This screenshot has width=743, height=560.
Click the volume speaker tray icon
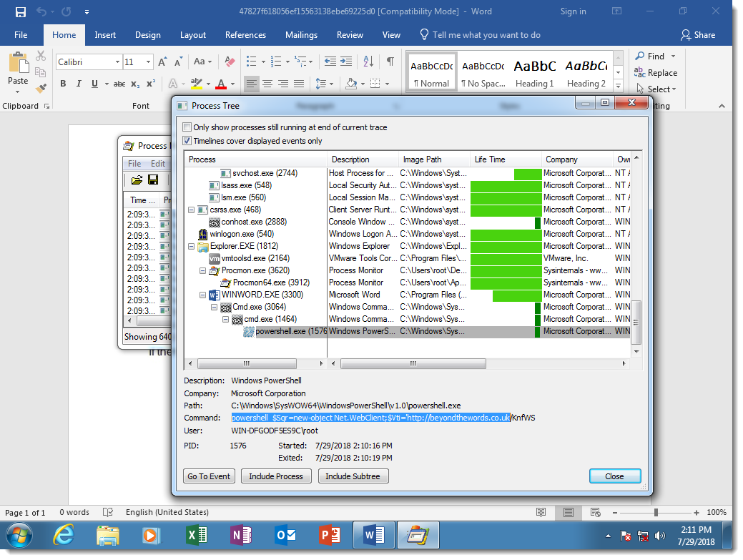659,536
